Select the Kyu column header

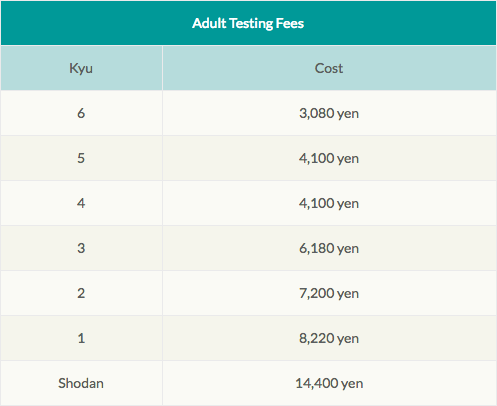click(81, 68)
